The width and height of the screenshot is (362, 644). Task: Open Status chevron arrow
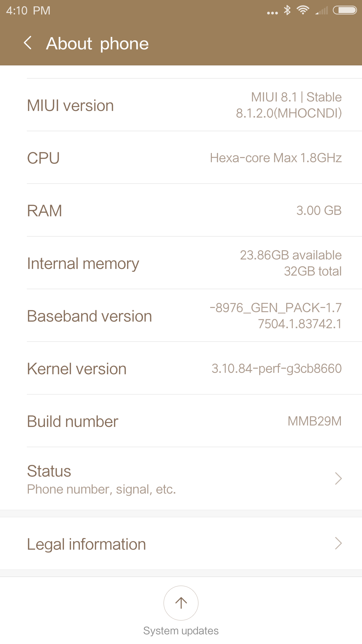click(338, 479)
